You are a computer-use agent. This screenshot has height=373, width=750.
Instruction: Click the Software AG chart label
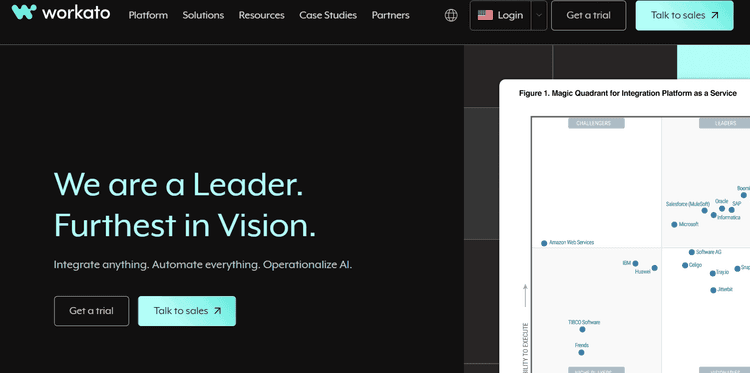click(709, 252)
